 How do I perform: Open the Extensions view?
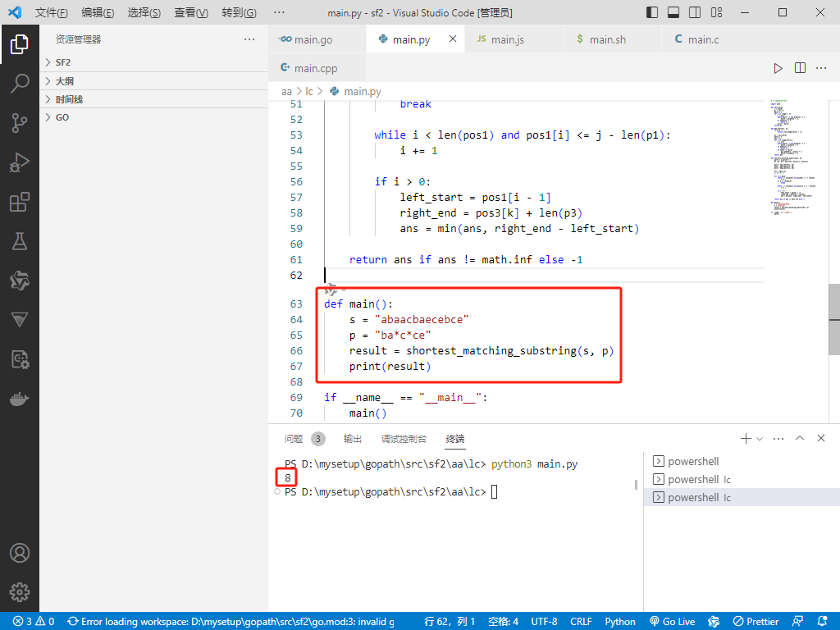coord(20,202)
